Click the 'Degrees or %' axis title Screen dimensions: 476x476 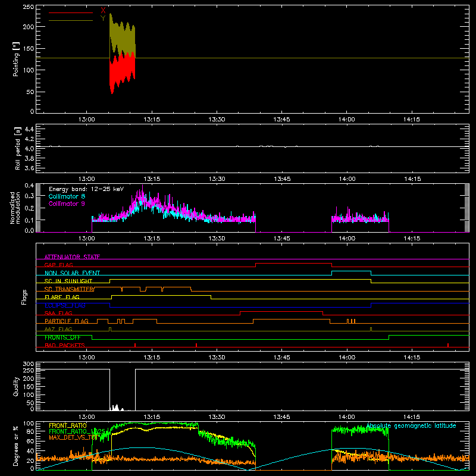[x=16, y=446]
